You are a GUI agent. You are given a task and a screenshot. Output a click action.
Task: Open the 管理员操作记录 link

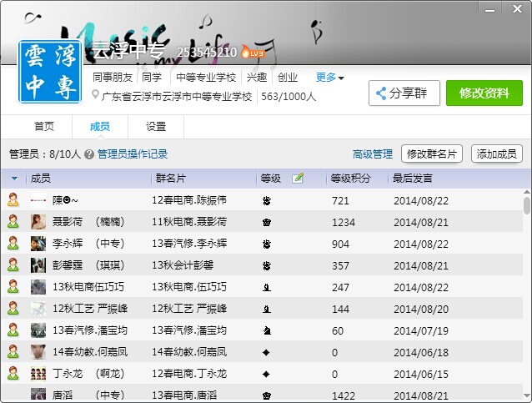133,154
